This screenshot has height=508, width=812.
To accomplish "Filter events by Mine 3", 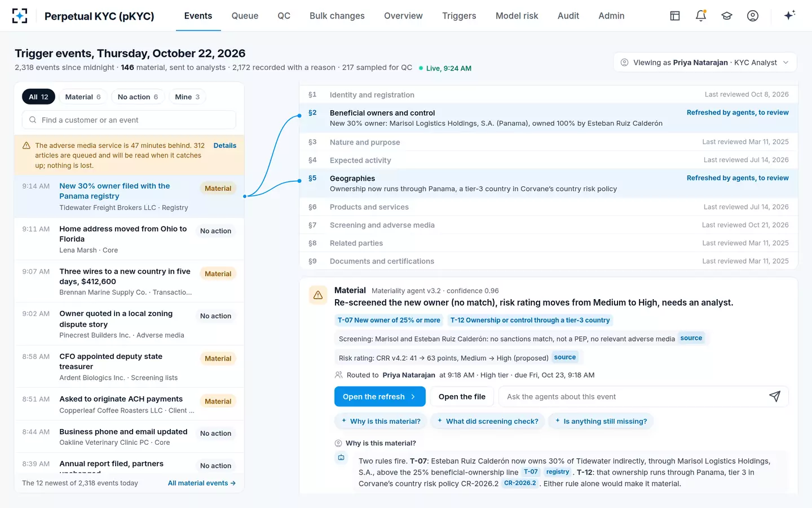I will [187, 97].
